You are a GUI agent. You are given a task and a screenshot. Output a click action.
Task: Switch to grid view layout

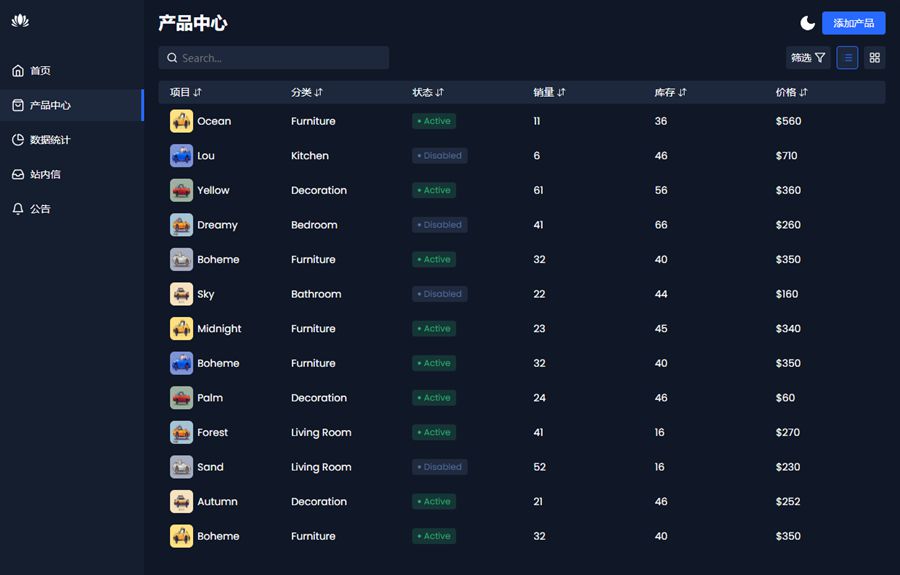tap(874, 58)
